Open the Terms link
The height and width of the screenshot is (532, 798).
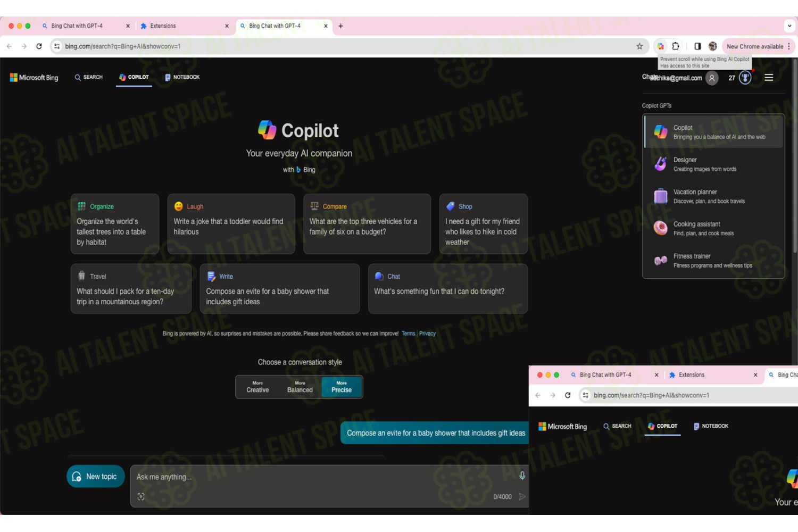[x=409, y=334]
